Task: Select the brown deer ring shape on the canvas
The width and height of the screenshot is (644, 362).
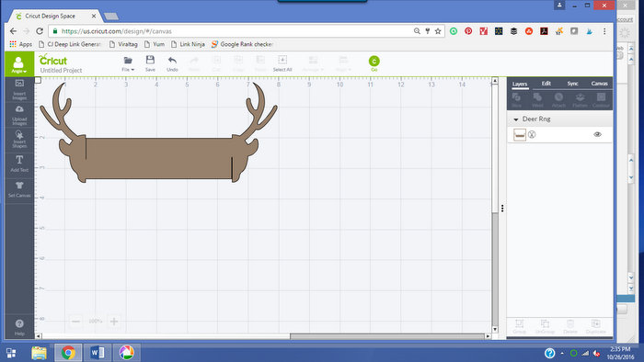Action: click(x=158, y=158)
